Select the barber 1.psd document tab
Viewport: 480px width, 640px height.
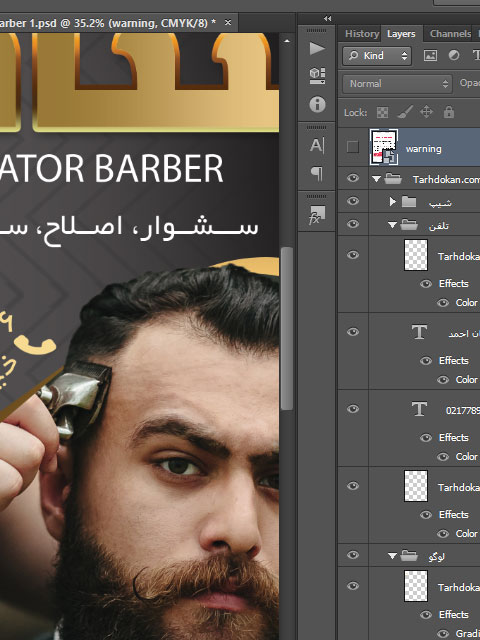tap(108, 23)
